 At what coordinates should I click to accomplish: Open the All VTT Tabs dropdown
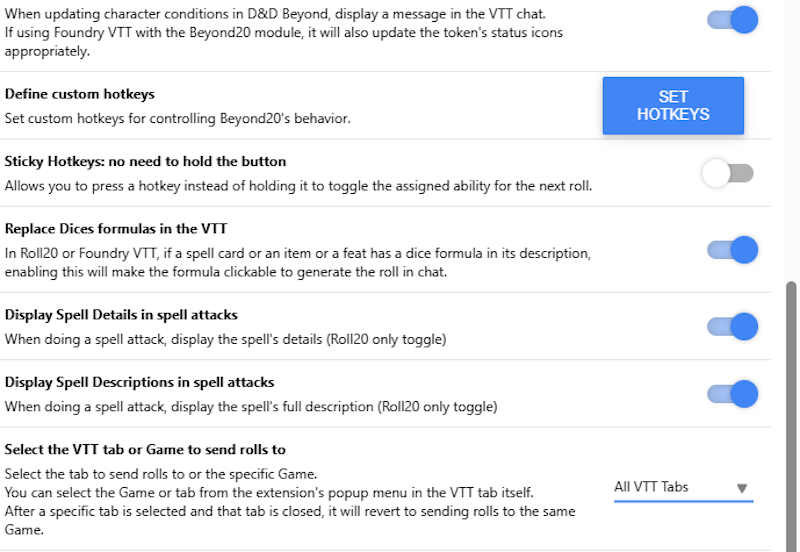pos(682,488)
